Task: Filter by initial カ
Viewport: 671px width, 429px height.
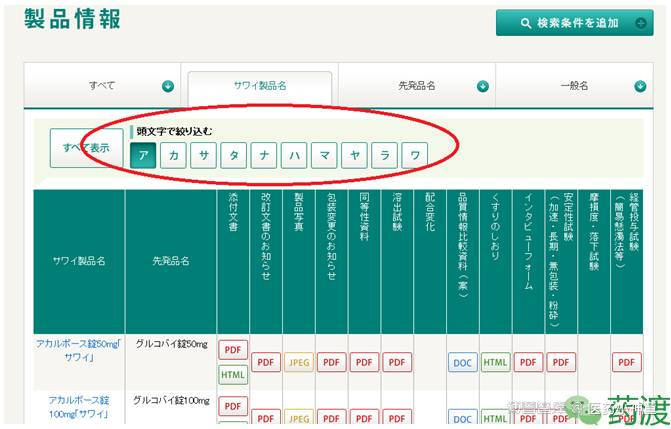Action: coord(173,155)
